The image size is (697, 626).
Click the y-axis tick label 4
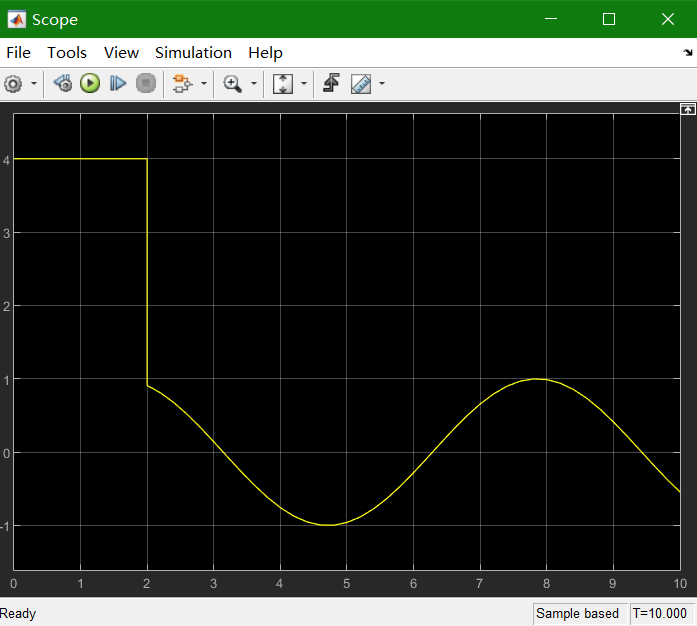click(6, 161)
